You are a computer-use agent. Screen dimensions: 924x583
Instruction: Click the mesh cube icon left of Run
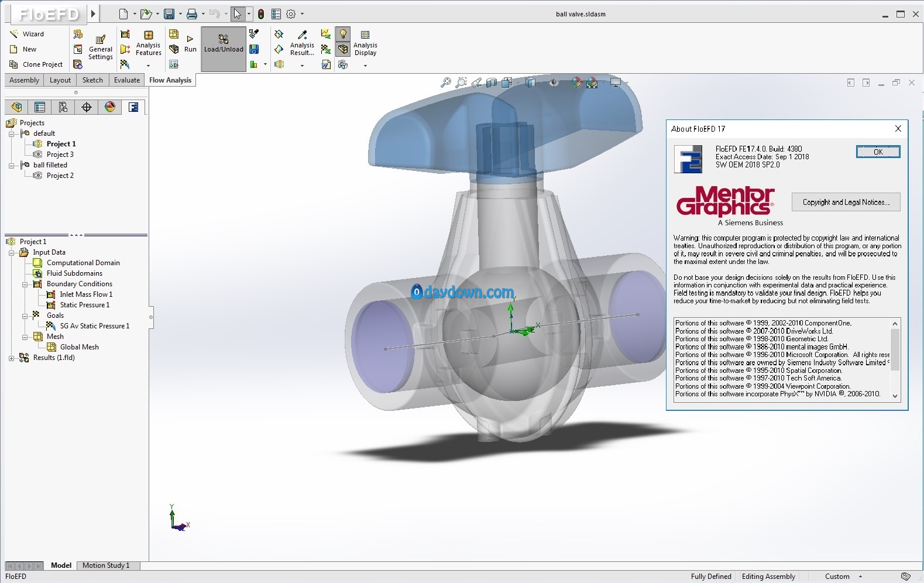(174, 34)
